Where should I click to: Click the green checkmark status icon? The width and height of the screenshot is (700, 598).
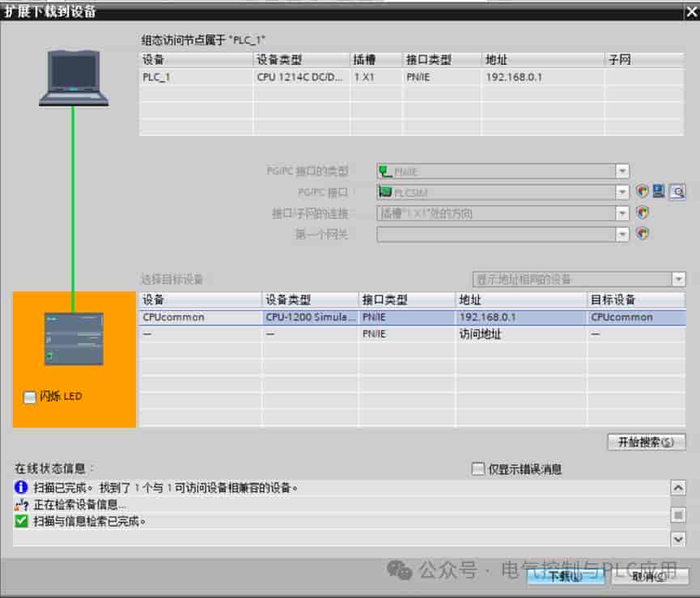pyautogui.click(x=21, y=521)
